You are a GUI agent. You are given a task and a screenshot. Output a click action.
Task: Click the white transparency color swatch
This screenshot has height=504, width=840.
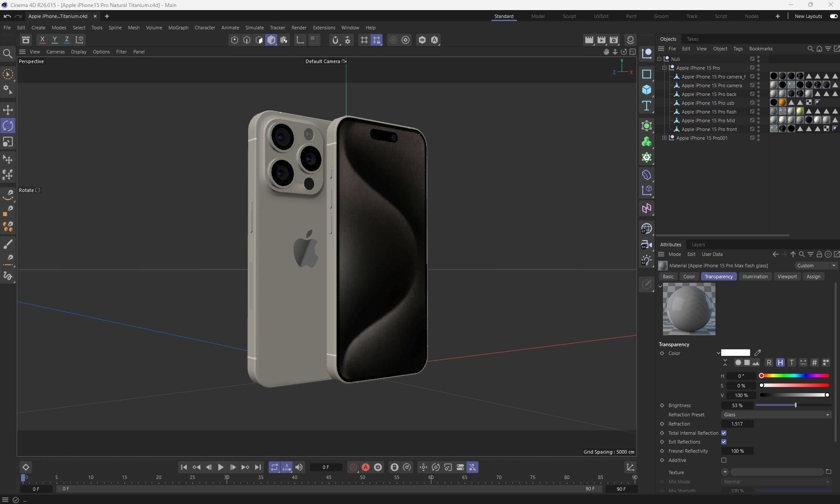(x=735, y=353)
